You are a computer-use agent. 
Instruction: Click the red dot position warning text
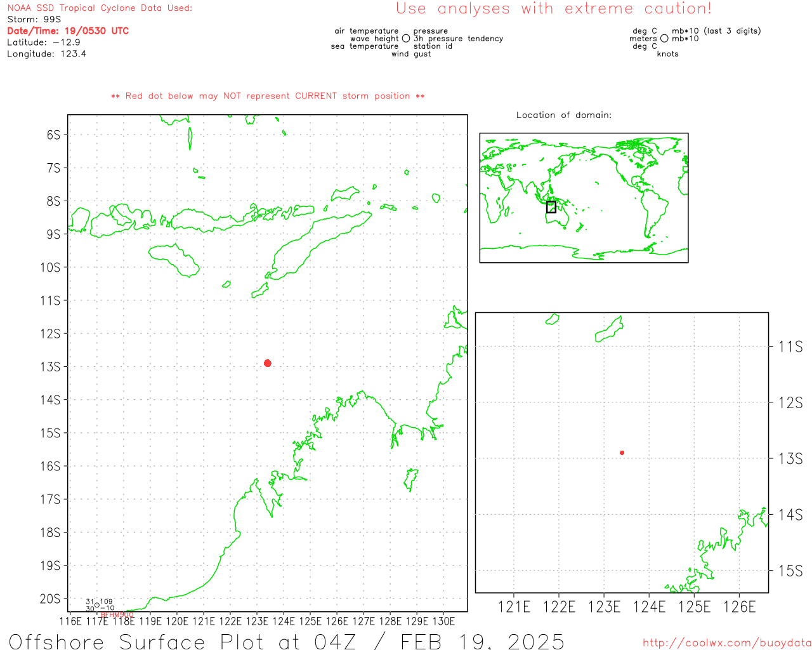pos(268,96)
